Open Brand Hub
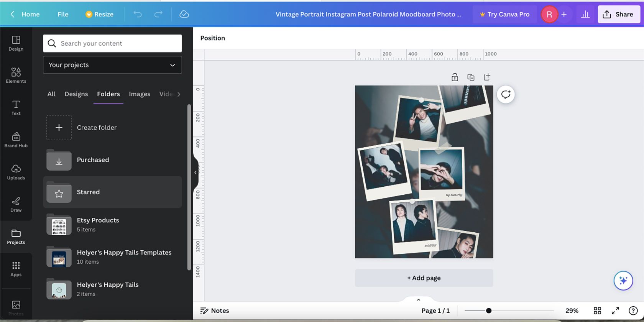Viewport: 644px width, 322px height. pos(16,140)
